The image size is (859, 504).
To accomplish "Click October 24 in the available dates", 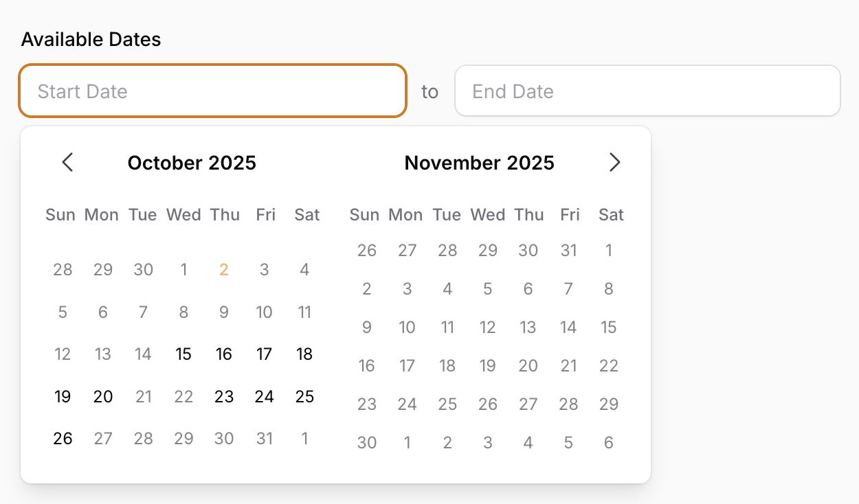I will click(x=265, y=396).
